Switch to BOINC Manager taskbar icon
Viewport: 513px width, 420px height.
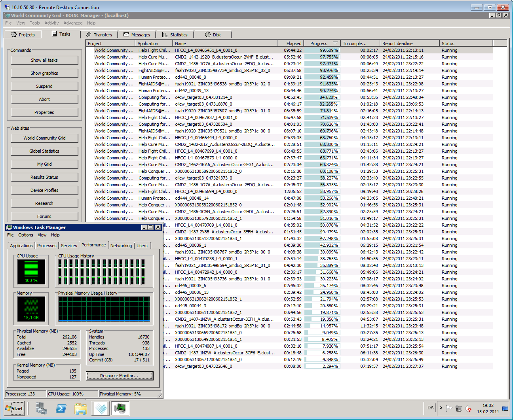pos(101,409)
